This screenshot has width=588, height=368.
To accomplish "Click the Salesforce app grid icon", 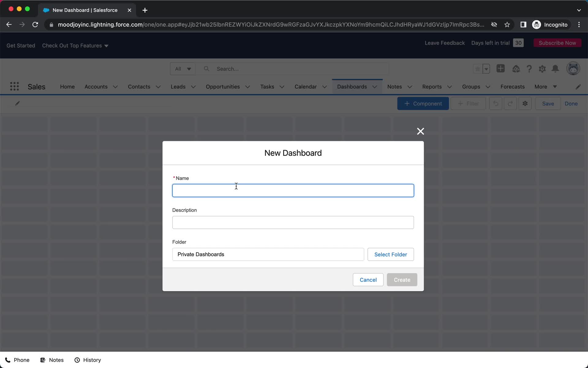I will (x=14, y=86).
